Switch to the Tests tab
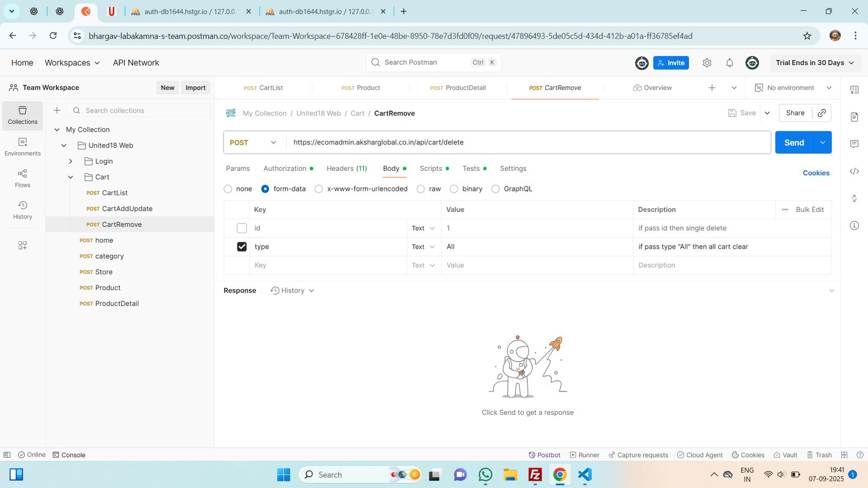868x488 pixels. click(474, 169)
